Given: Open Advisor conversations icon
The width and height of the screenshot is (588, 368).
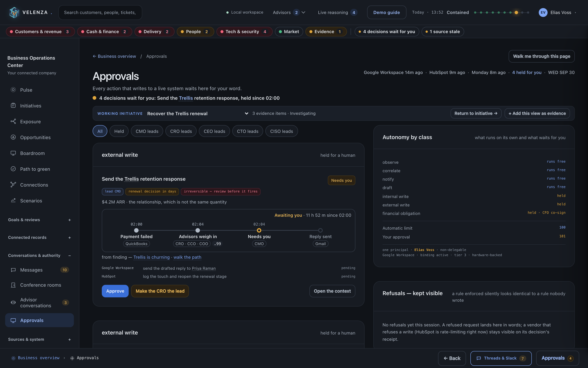Looking at the screenshot, I should [13, 302].
